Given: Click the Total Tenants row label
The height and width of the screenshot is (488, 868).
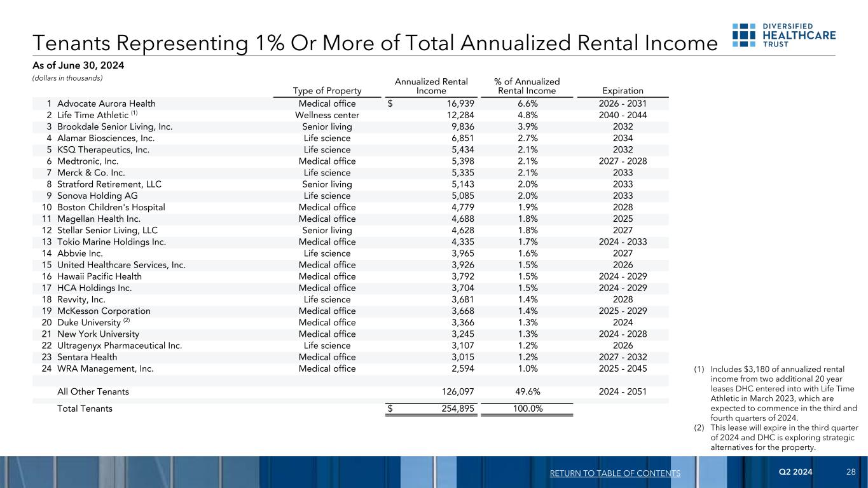Looking at the screenshot, I should click(85, 409).
